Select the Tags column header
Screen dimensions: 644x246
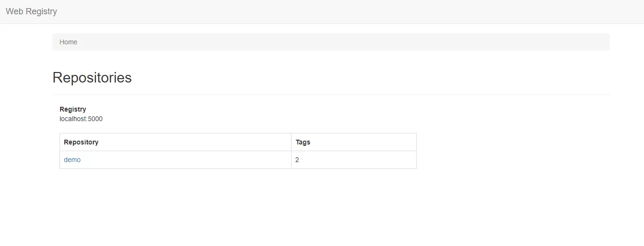tap(303, 142)
